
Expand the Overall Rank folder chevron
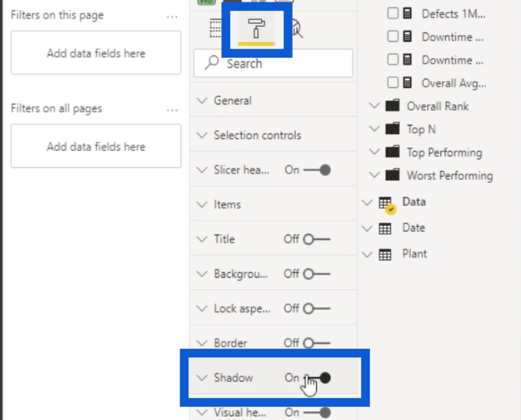374,106
